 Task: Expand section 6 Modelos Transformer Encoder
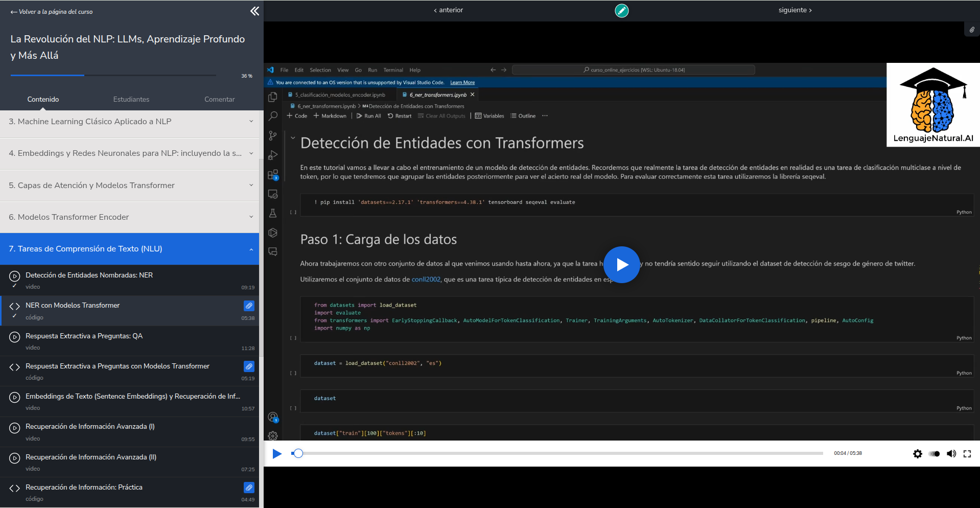130,217
